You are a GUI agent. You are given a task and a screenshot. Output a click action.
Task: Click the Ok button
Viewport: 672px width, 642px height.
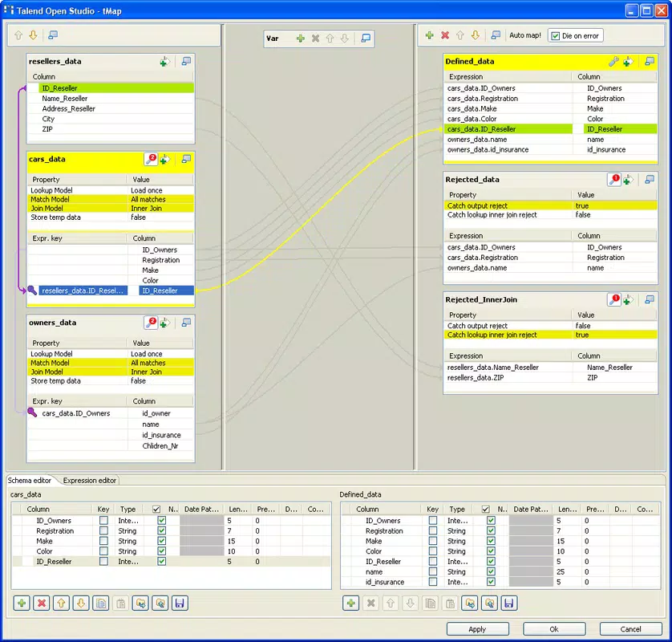[554, 629]
